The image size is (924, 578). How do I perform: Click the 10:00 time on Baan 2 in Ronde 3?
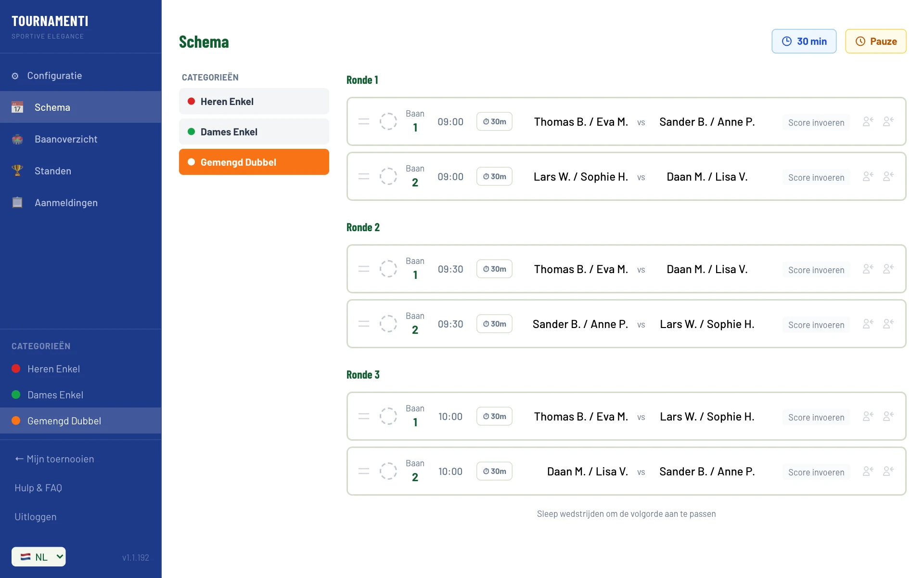(x=450, y=472)
